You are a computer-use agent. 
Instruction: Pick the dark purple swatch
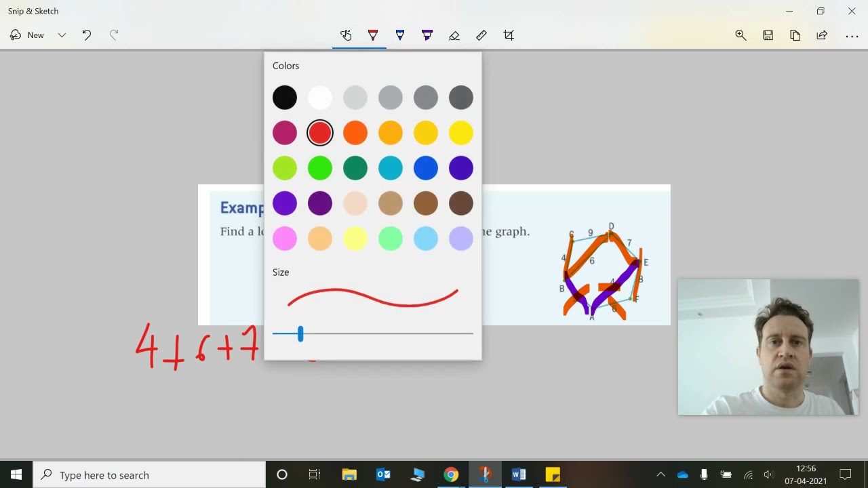(x=320, y=203)
